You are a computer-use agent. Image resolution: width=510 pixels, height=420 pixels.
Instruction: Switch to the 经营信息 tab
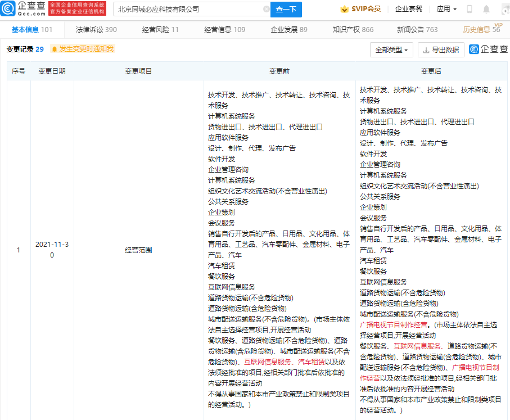(x=225, y=30)
